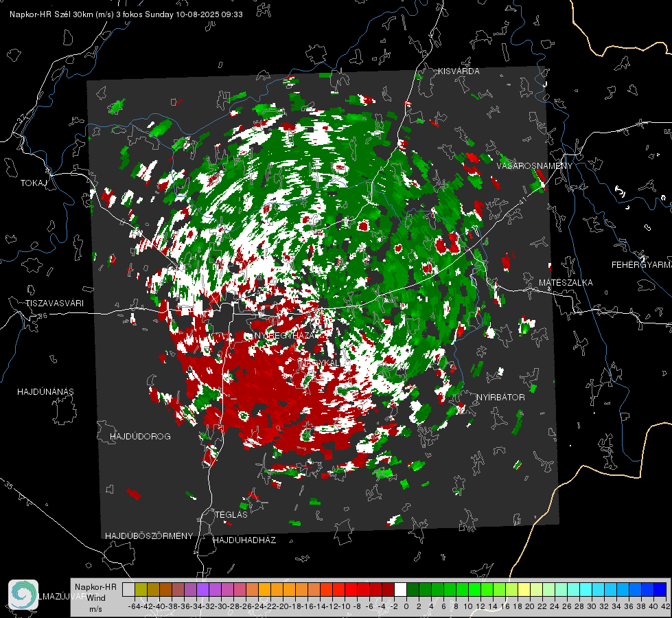Select the NYÍRBÁTOR town label
Screen dimensions: 672x618
click(x=500, y=397)
